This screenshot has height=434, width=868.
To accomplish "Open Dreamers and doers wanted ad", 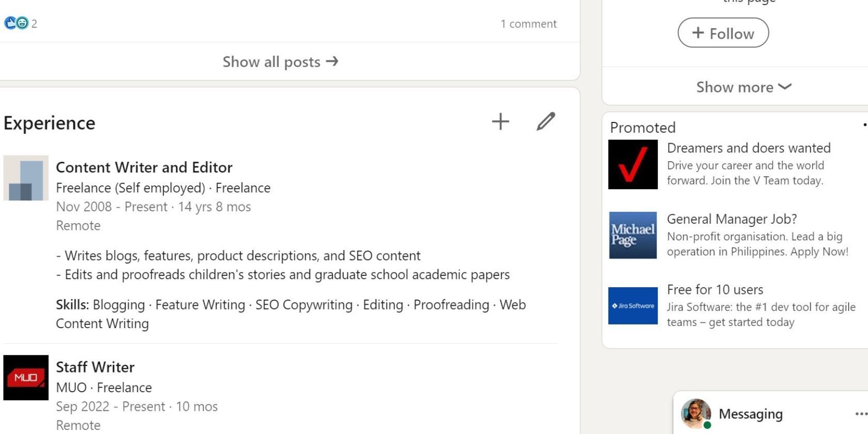I will pos(749,148).
